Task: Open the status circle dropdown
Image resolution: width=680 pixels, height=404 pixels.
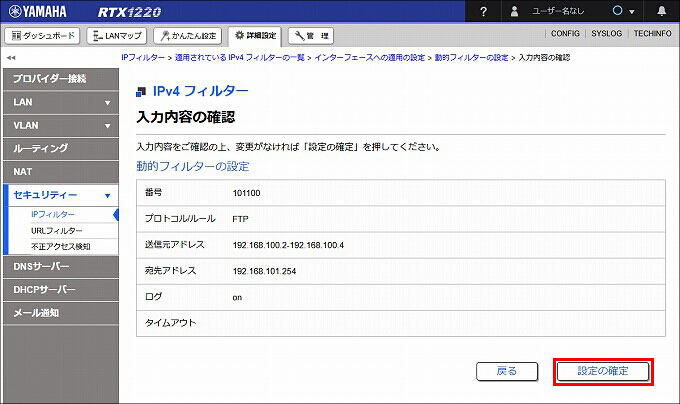Action: [x=623, y=11]
